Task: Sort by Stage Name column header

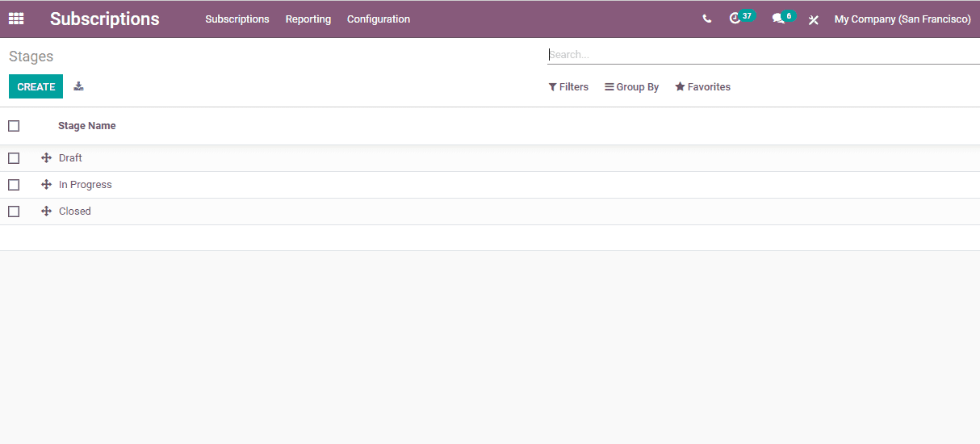Action: [87, 126]
